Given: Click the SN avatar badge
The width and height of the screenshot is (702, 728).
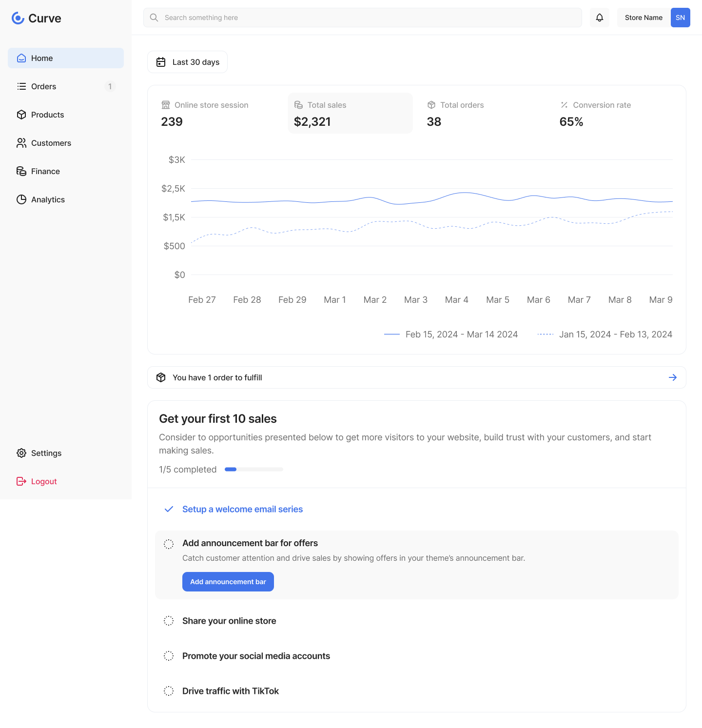Looking at the screenshot, I should tap(681, 18).
